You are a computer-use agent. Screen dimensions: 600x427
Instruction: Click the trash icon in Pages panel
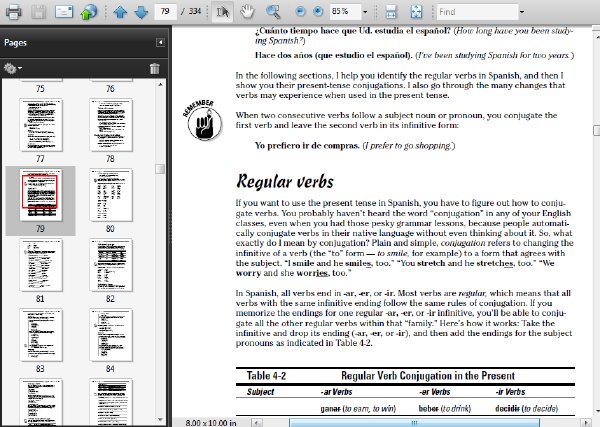point(155,68)
